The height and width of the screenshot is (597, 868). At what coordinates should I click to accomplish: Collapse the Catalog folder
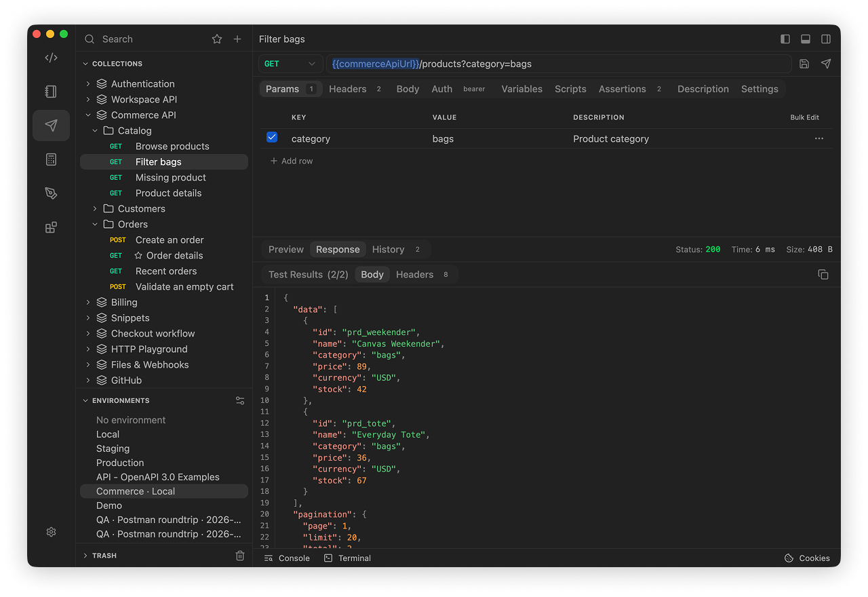tap(95, 131)
